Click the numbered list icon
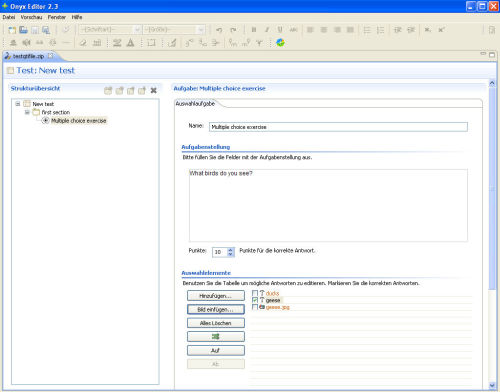Screen dimensions: 500x392 (380, 30)
